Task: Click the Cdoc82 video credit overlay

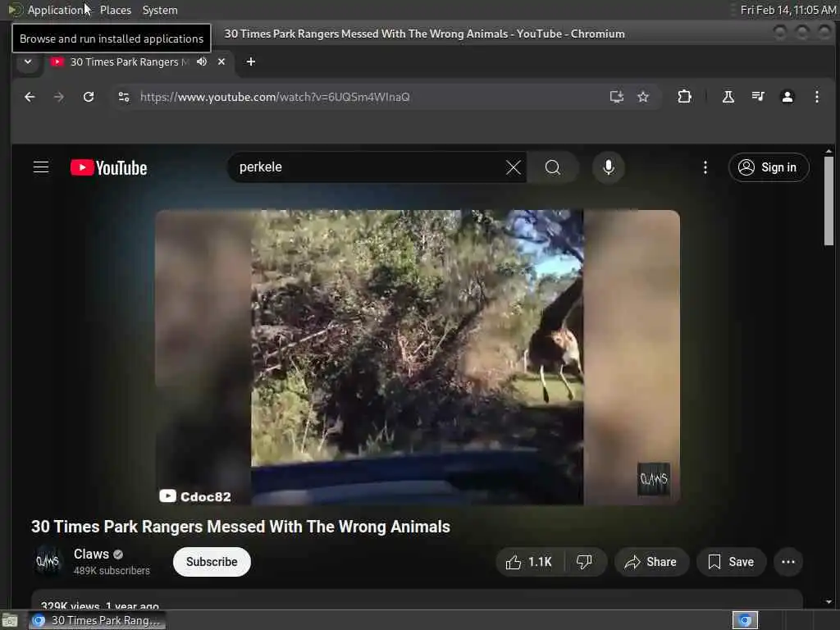Action: (195, 496)
